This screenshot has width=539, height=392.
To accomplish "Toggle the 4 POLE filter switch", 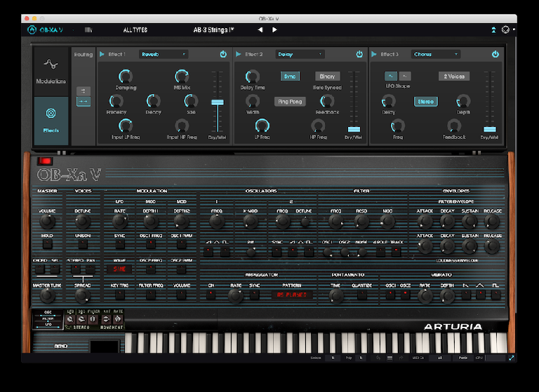I will click(x=380, y=252).
